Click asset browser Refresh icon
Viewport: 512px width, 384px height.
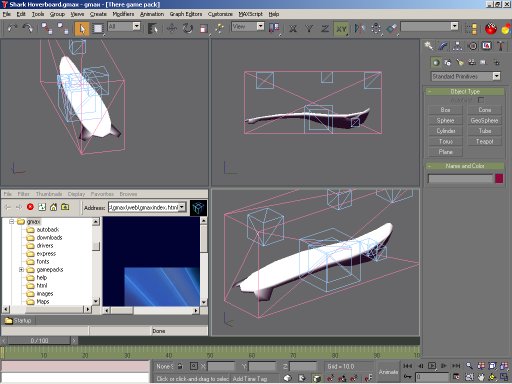pyautogui.click(x=42, y=207)
